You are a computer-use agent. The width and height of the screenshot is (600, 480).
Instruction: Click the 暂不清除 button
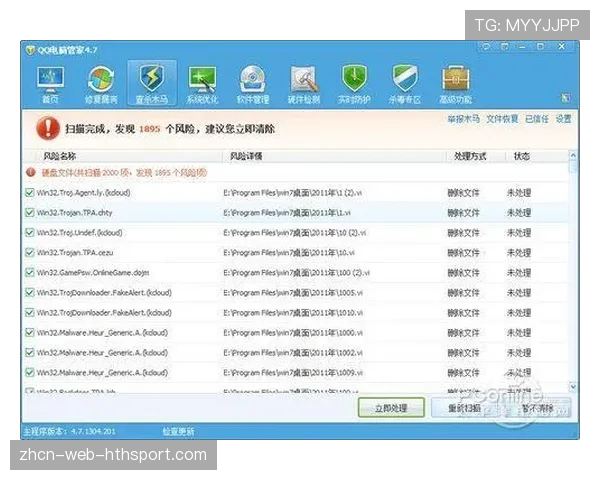(538, 408)
